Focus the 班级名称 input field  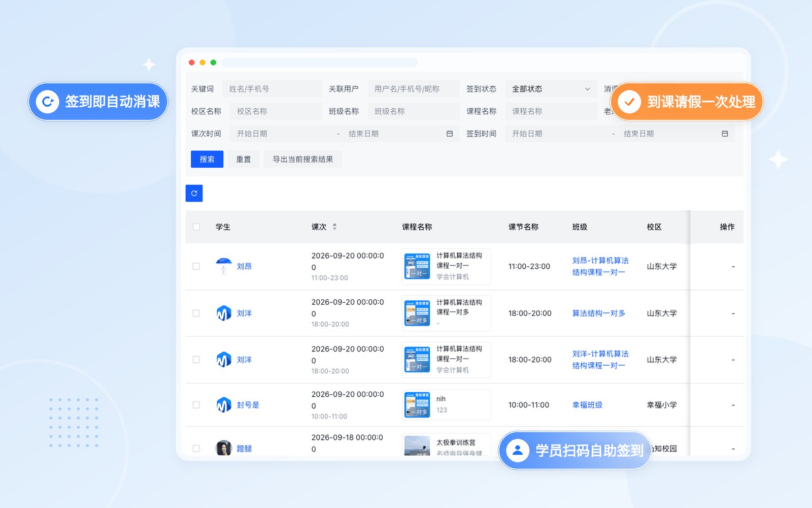(413, 111)
